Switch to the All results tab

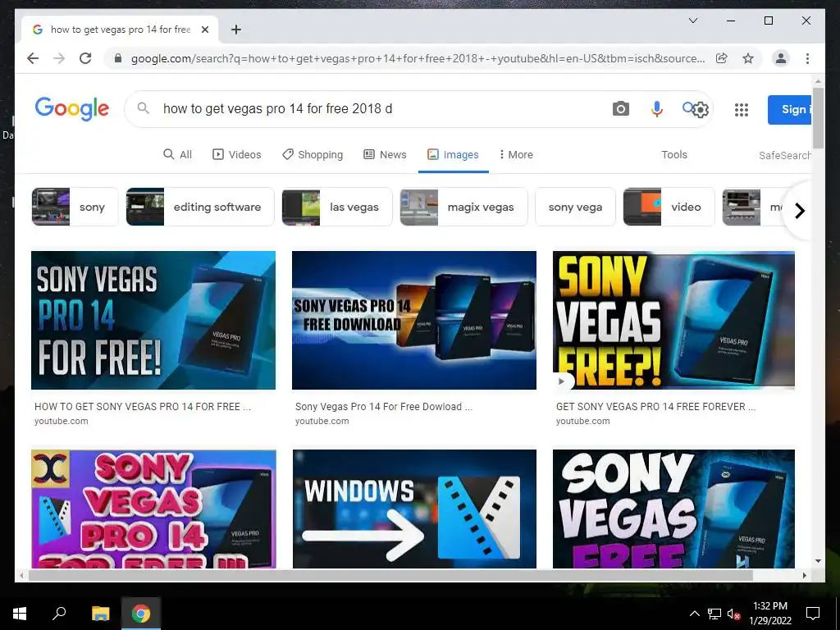click(x=177, y=154)
